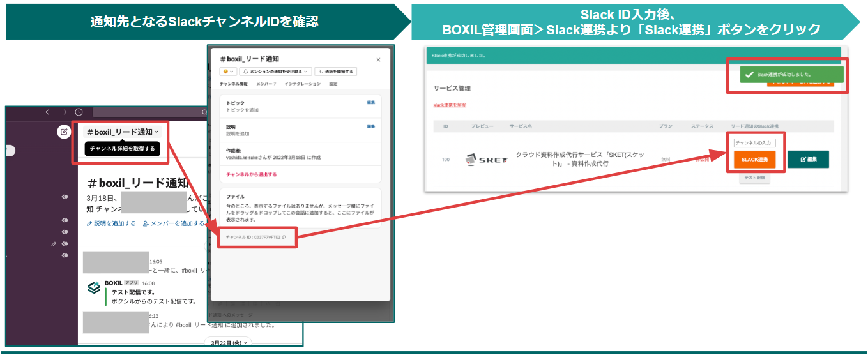
Task: Open Slack history clock icon
Action: pos(79,112)
